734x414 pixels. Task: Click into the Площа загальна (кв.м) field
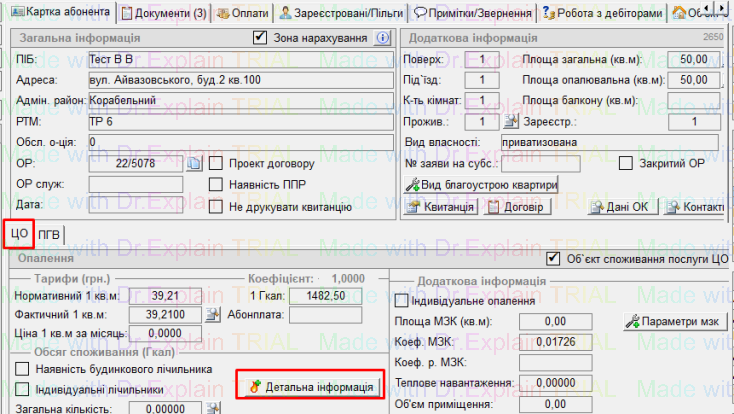pyautogui.click(x=700, y=60)
